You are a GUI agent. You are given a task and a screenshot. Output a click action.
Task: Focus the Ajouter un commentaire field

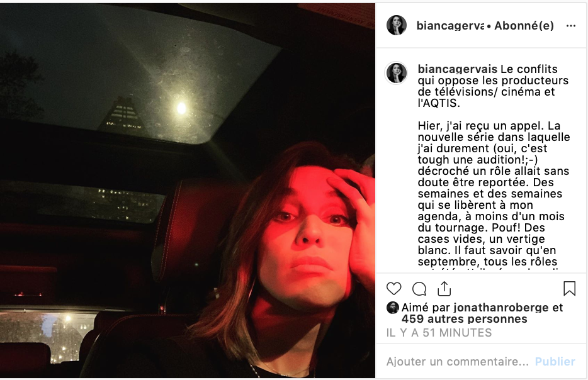point(458,362)
